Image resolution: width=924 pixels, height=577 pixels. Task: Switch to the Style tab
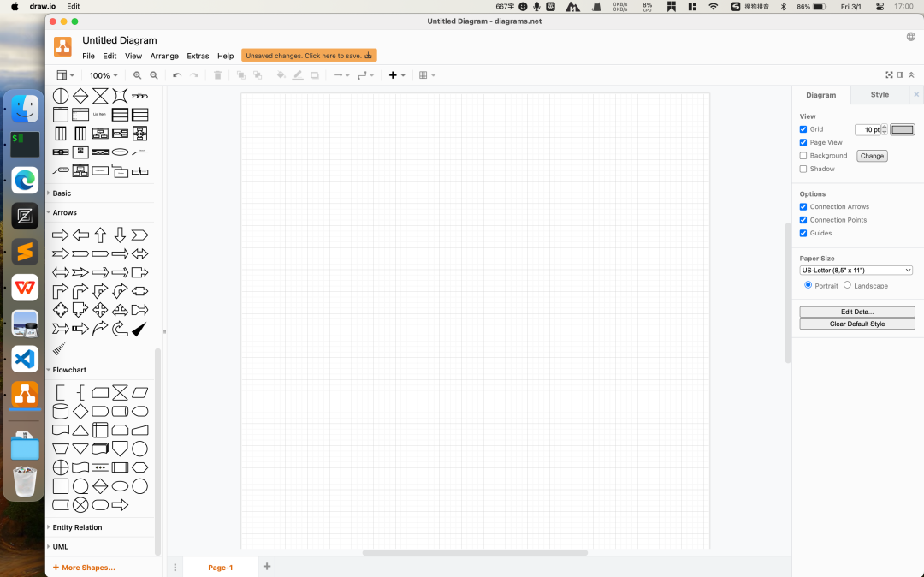click(880, 95)
